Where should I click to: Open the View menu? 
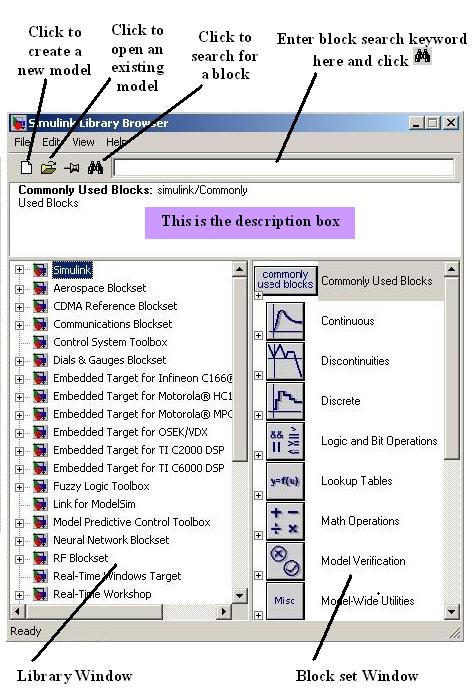(83, 142)
